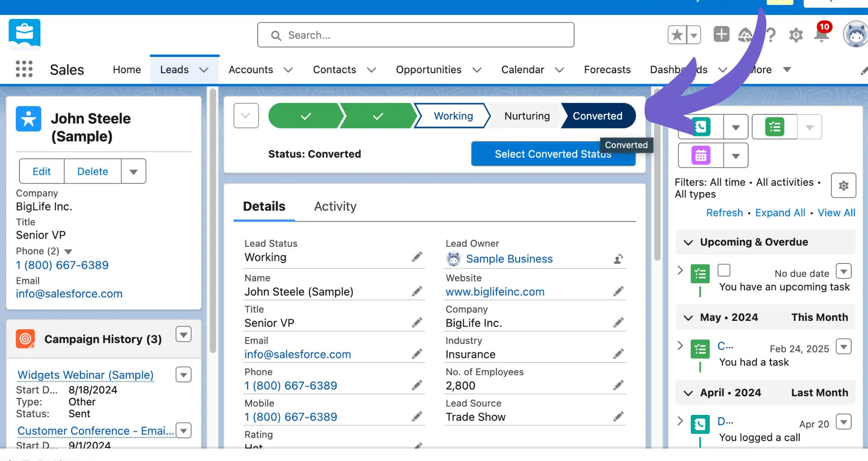Open Sample Business owner link
Screen dimensions: 868x461
click(509, 259)
